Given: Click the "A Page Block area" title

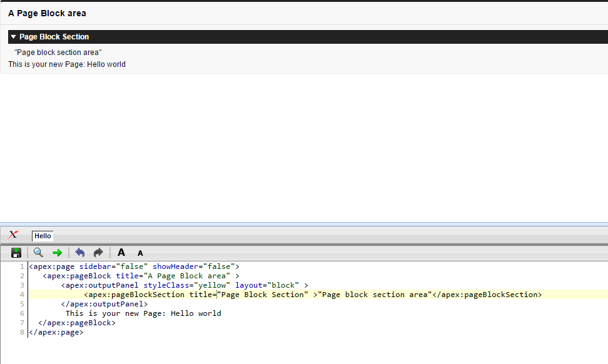Looking at the screenshot, I should 47,13.
